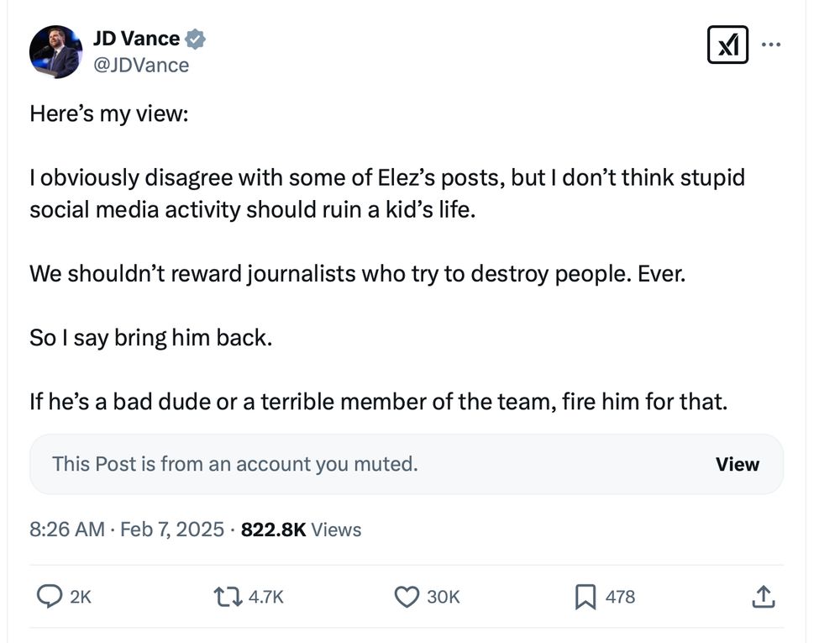Click the reply speech bubble icon
The width and height of the screenshot is (840, 643).
point(50,597)
